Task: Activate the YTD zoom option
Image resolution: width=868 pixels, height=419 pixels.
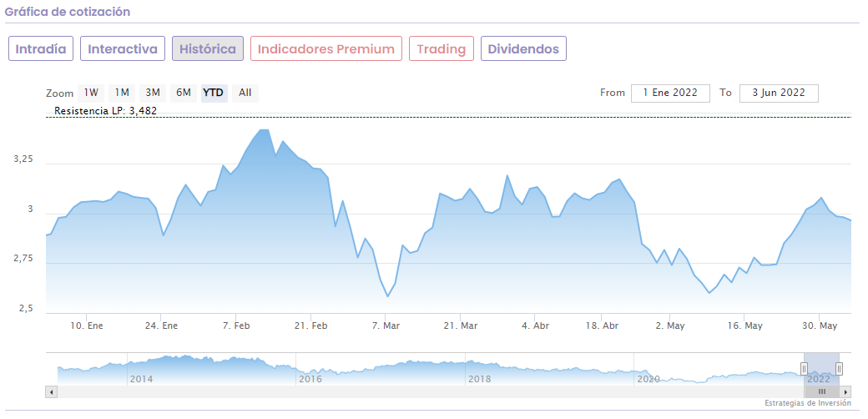Action: (x=214, y=93)
